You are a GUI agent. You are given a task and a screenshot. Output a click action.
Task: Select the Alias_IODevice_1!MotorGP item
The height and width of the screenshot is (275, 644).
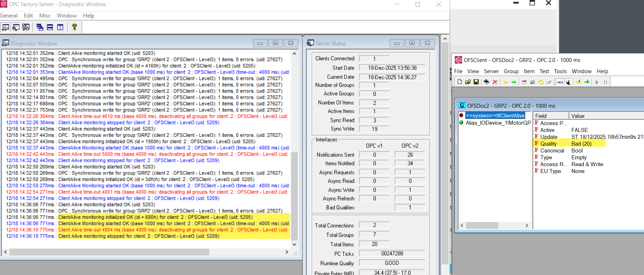point(498,123)
